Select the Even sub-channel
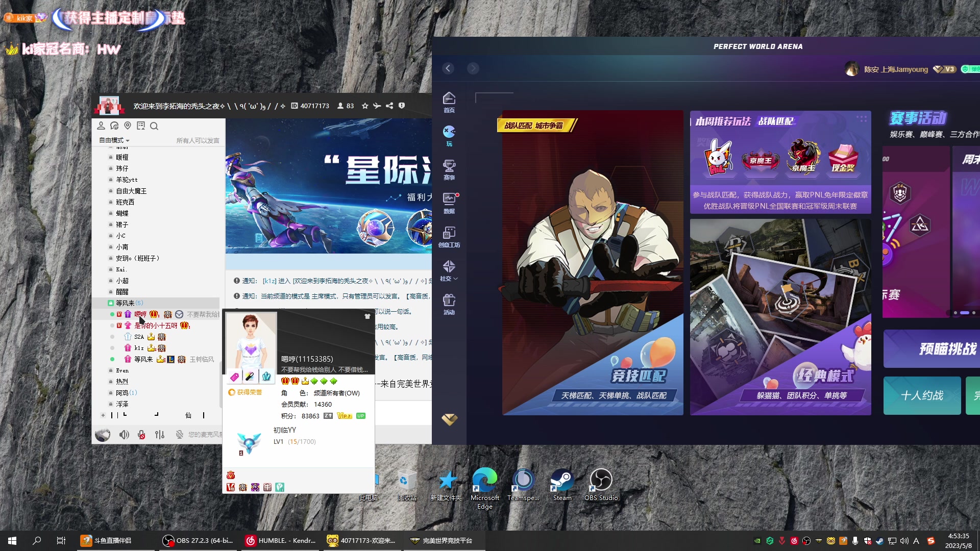980x551 pixels. (122, 370)
